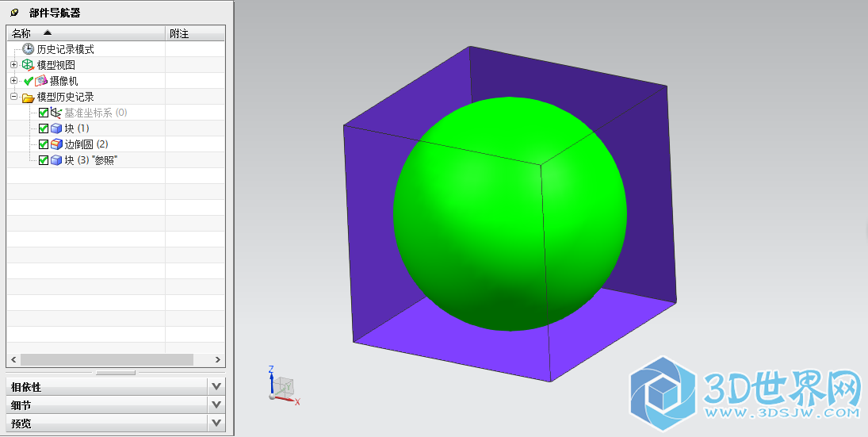Open the 预览 section bar
The width and height of the screenshot is (868, 437).
[116, 424]
